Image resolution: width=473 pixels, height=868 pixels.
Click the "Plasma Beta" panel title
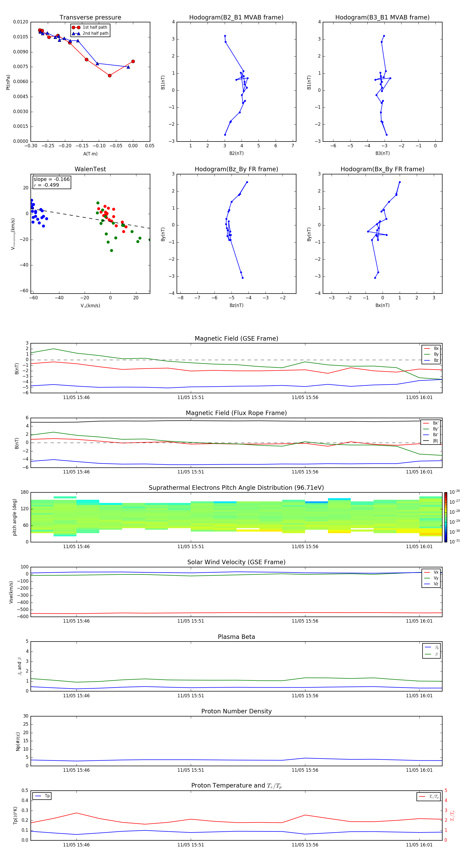tap(236, 637)
